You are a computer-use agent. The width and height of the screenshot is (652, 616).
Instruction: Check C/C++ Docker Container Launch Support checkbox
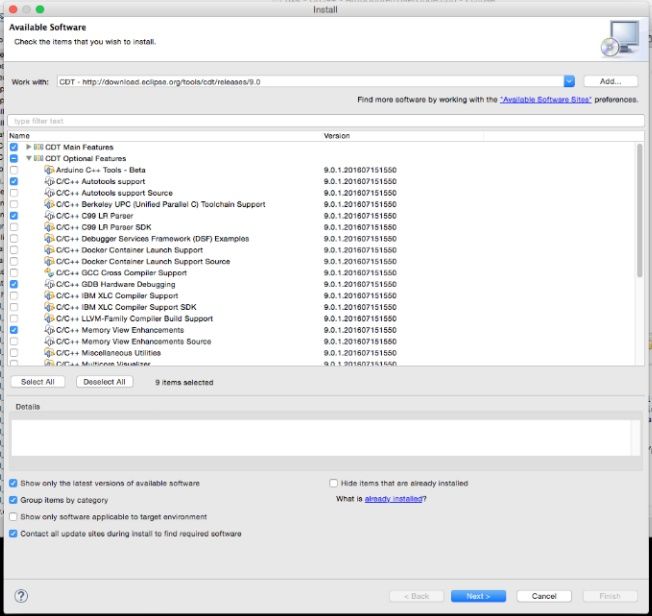pyautogui.click(x=14, y=250)
